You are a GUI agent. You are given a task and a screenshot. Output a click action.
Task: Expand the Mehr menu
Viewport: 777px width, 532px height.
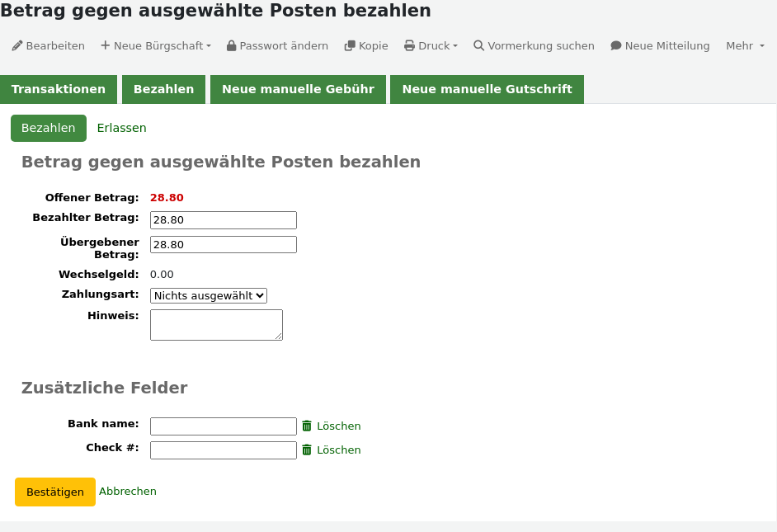tap(746, 45)
